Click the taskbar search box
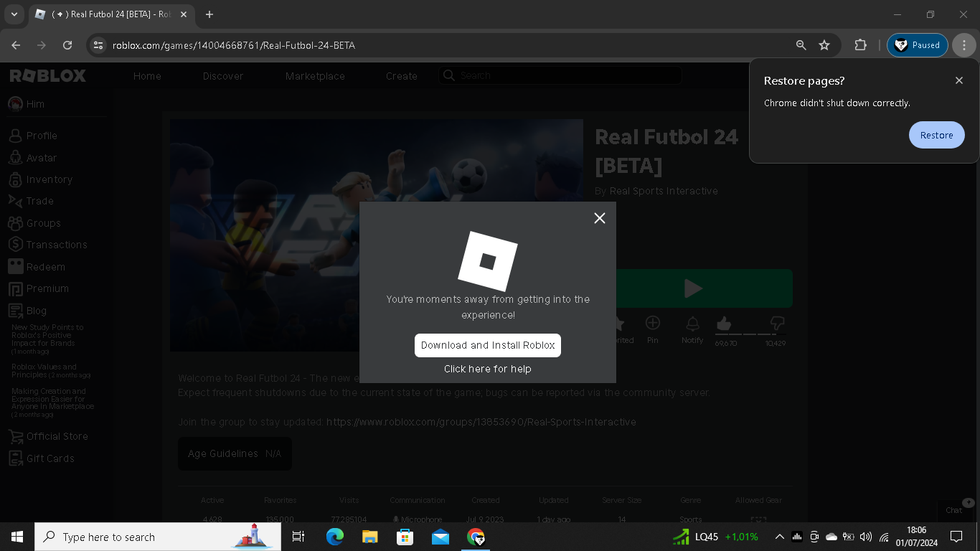The image size is (980, 551). [x=158, y=537]
